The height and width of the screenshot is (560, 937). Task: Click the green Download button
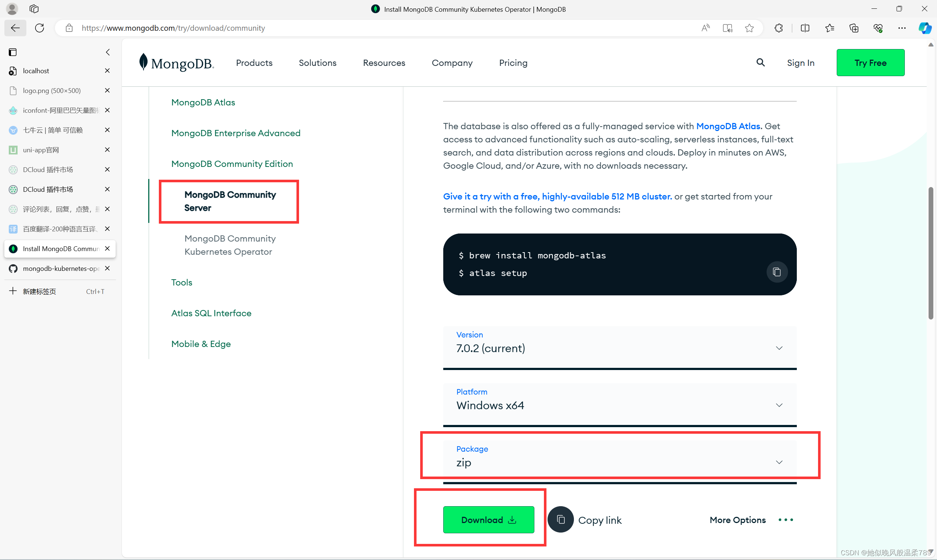click(x=488, y=520)
